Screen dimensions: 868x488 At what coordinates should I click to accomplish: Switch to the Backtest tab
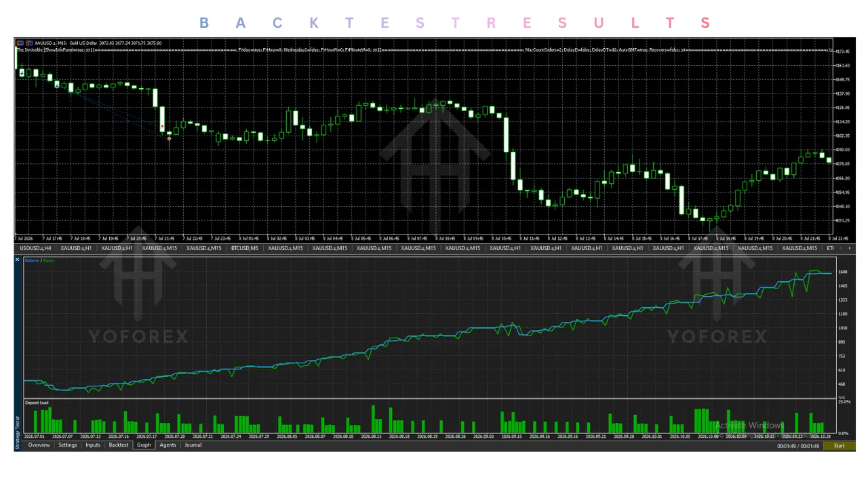click(x=119, y=445)
